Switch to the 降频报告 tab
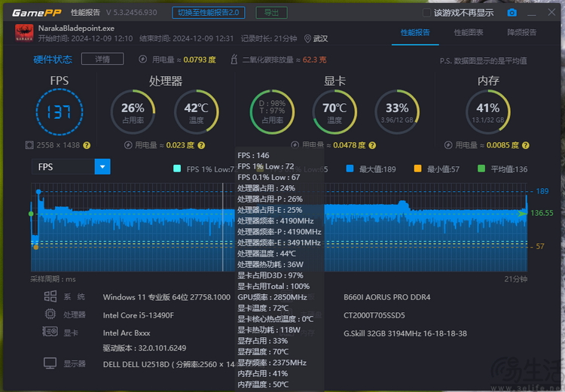The image size is (565, 392). [x=521, y=33]
